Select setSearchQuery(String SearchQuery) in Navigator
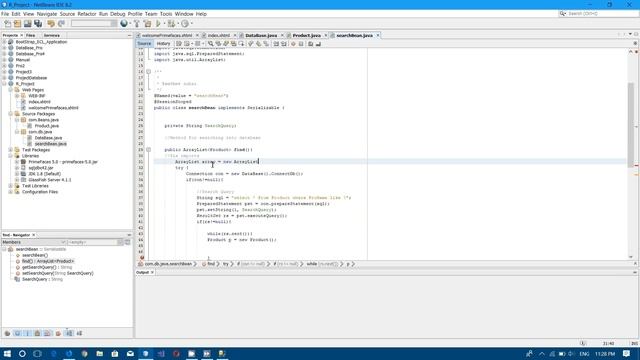This screenshot has width=640, height=360. click(58, 273)
